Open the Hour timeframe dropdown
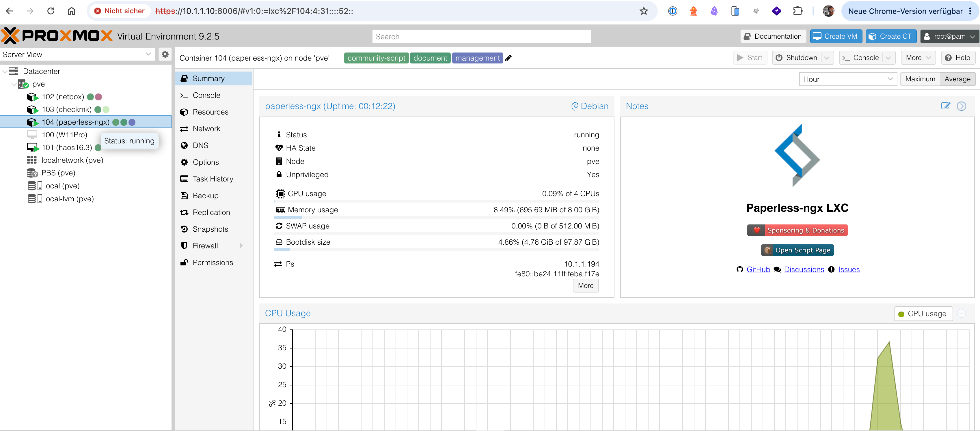The width and height of the screenshot is (980, 431). click(x=848, y=79)
